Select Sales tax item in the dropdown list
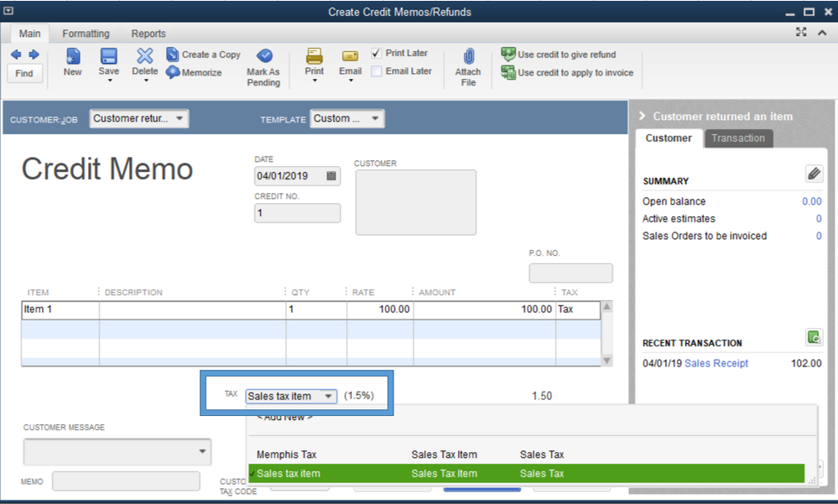The image size is (838, 504). pos(527,474)
